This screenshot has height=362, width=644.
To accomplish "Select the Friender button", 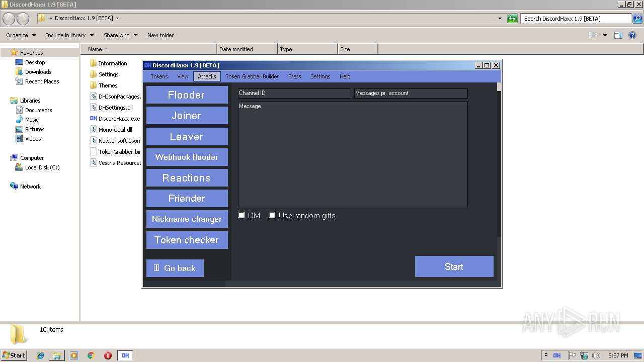I will coord(187,199).
